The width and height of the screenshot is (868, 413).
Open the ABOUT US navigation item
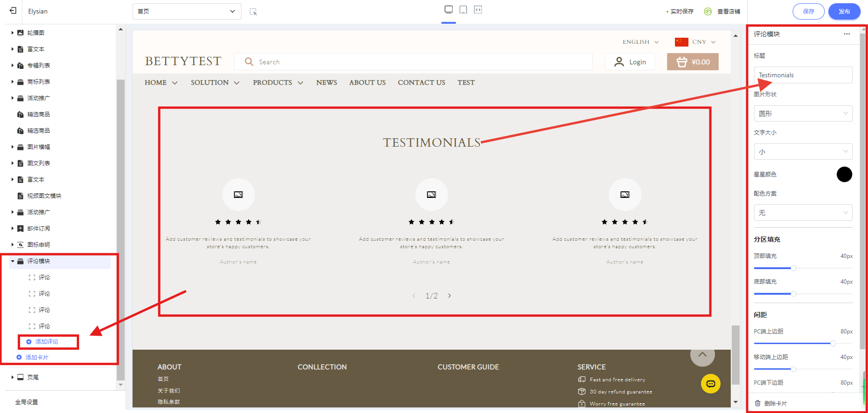[367, 83]
